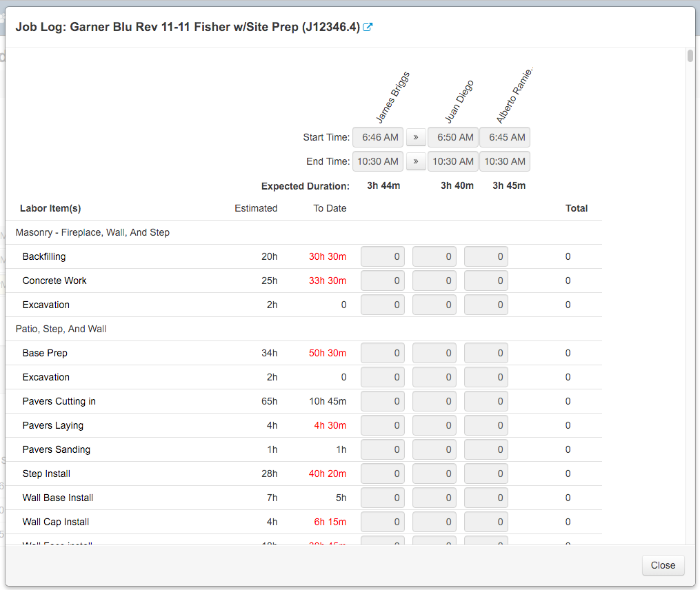Screen dimensions: 700x590
Task: Click Alberto's Pavers Sanding hours field
Action: click(486, 449)
